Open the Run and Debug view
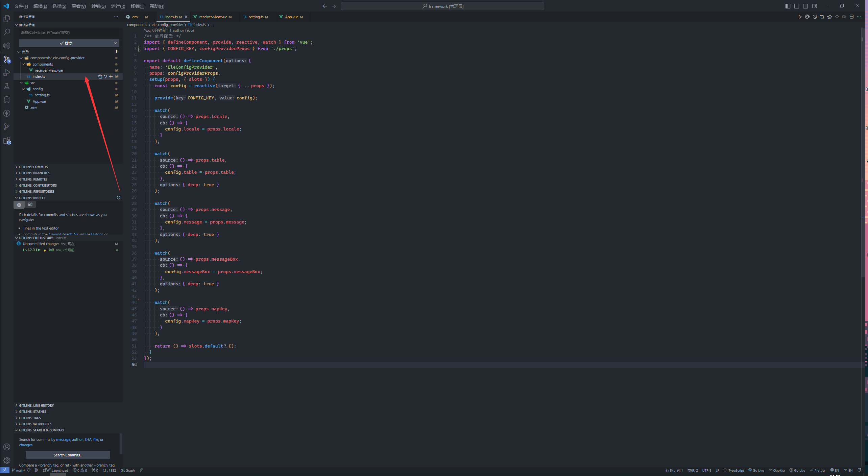Viewport: 868px width, 476px height. [6, 73]
